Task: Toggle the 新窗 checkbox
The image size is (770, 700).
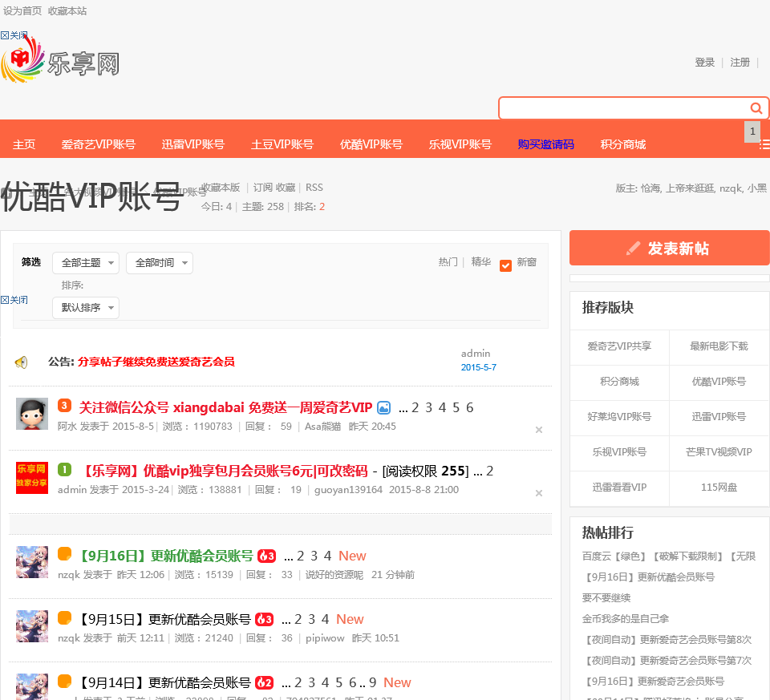Action: tap(505, 265)
